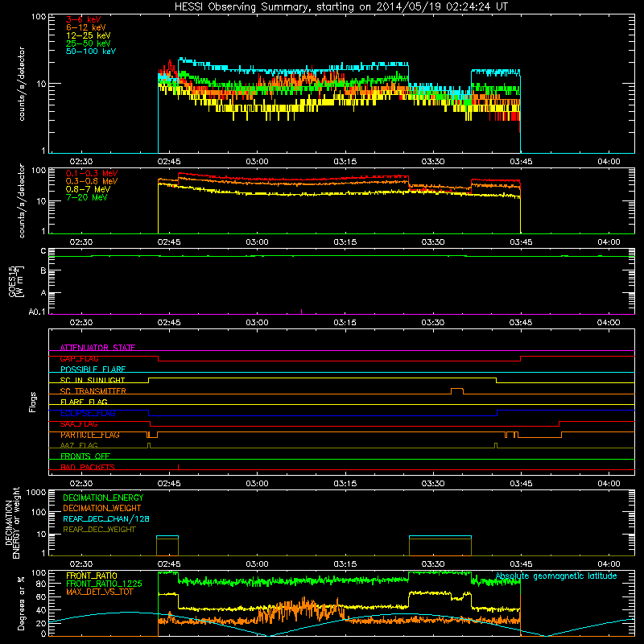Click the MAX_DET_VS_TOT legend label
644x644 pixels.
[x=99, y=592]
